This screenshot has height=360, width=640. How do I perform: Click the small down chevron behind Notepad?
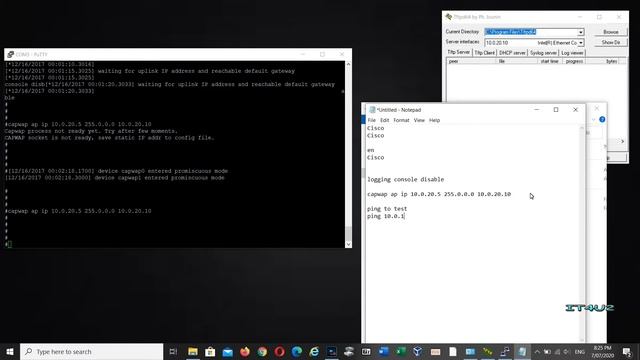tap(593, 120)
